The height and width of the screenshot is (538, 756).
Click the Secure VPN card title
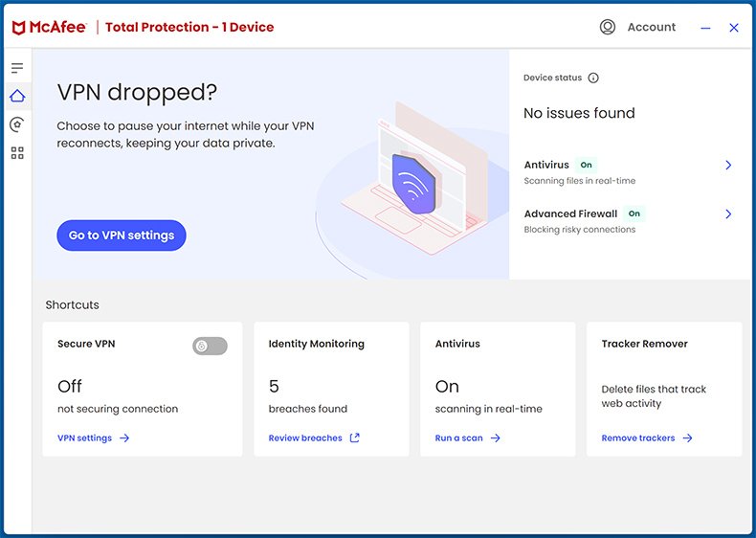pyautogui.click(x=86, y=344)
